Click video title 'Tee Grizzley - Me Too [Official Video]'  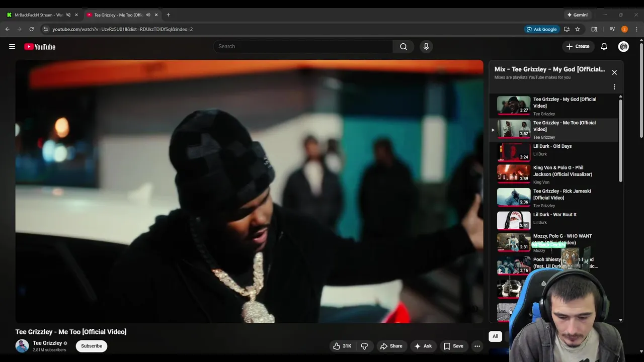coord(71,332)
